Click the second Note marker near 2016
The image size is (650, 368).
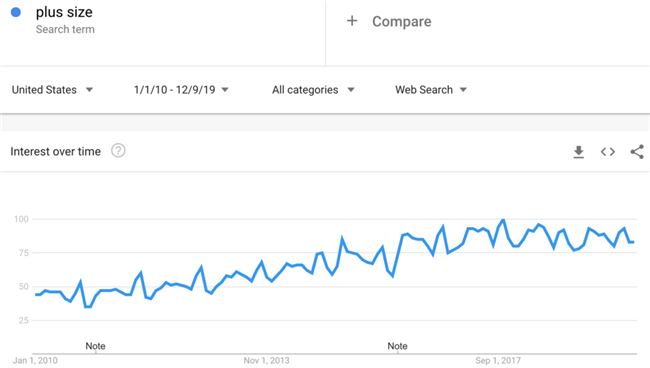397,346
